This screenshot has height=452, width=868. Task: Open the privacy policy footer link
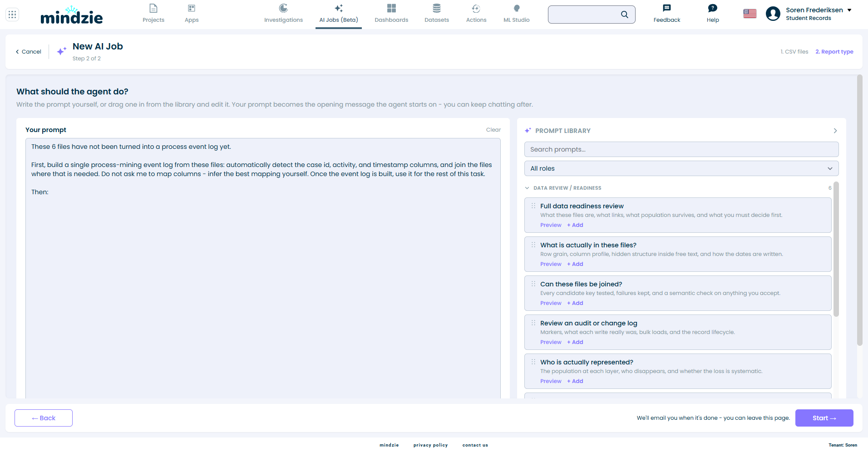tap(430, 445)
